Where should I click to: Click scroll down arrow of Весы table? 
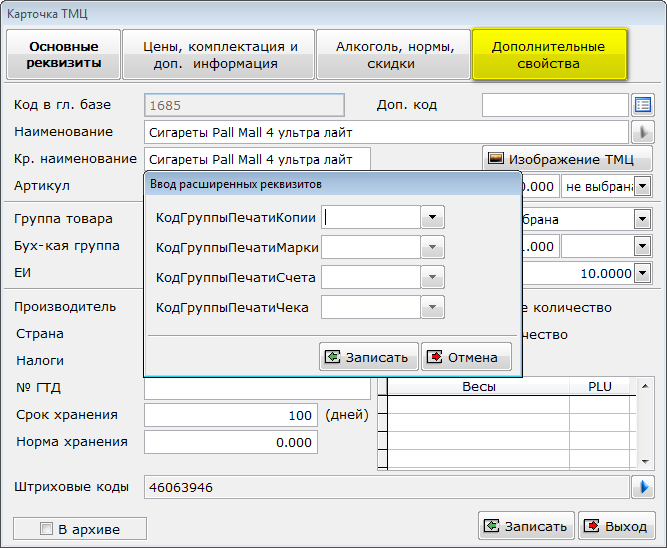click(645, 462)
